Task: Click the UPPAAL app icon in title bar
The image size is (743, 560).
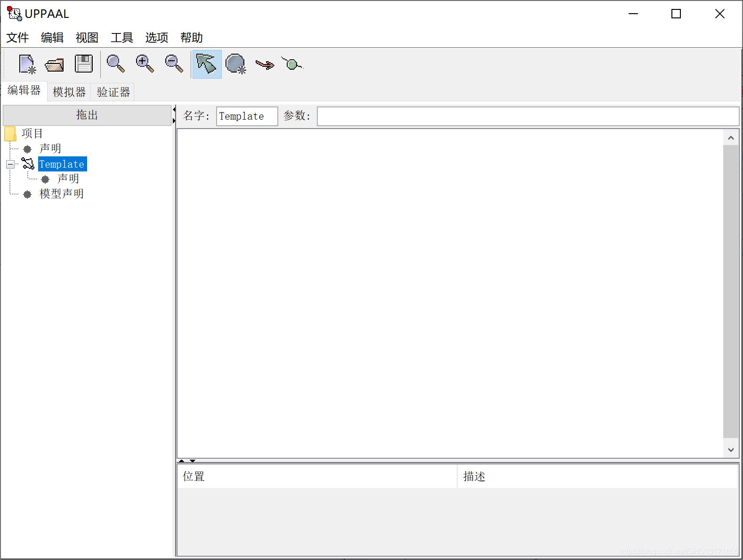Action: coord(14,14)
